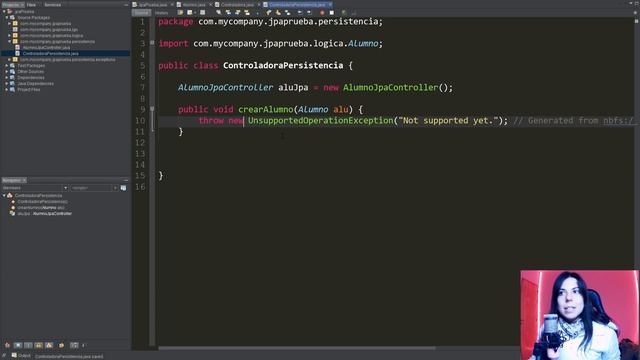The image size is (640, 360).
Task: Expand the persistencia.exceptions package
Action: (x=10, y=59)
